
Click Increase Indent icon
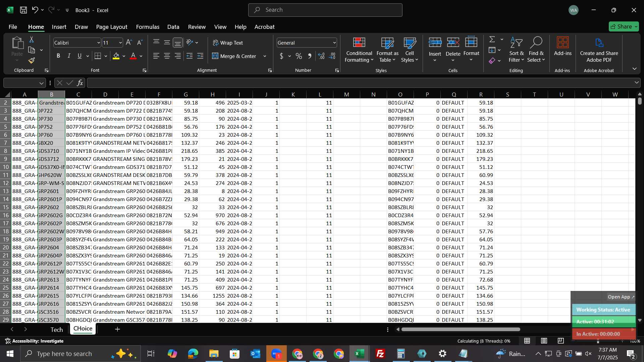[200, 56]
